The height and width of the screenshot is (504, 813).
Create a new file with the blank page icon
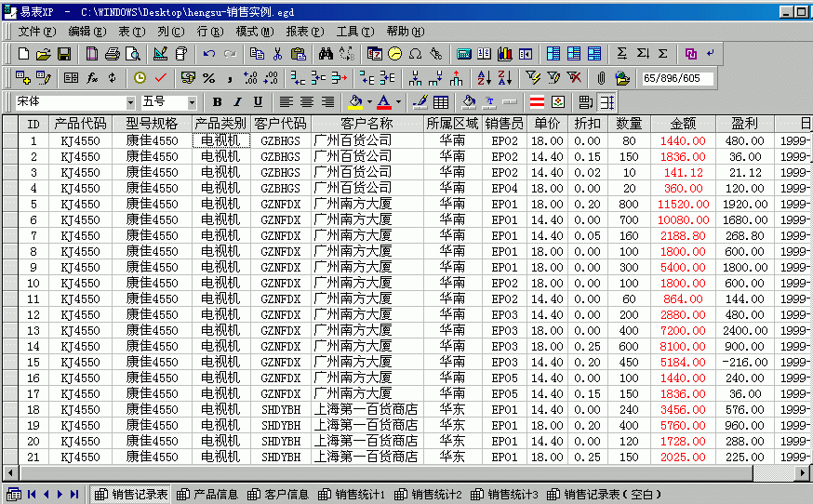24,53
